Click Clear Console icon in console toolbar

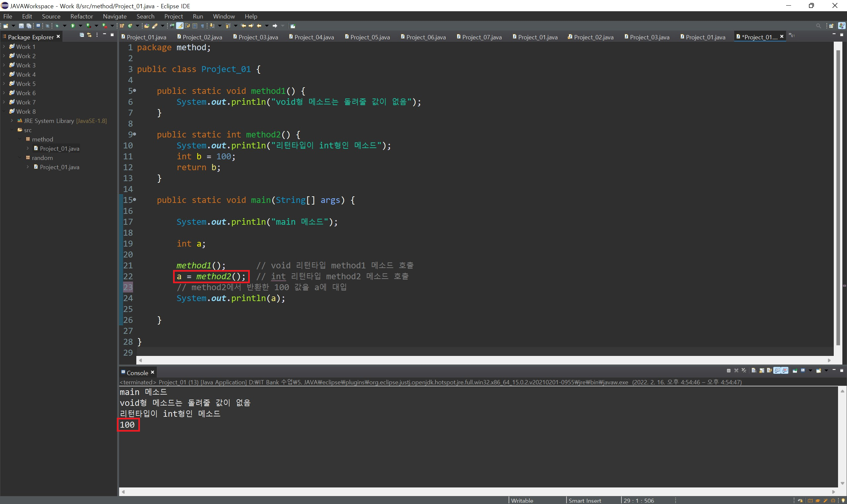tap(753, 370)
